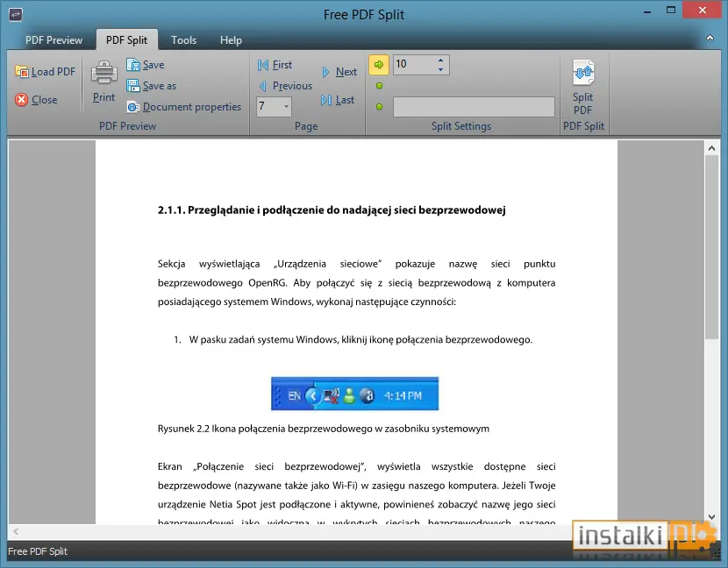This screenshot has height=568, width=728.
Task: Click the red Close document icon
Action: tap(21, 100)
